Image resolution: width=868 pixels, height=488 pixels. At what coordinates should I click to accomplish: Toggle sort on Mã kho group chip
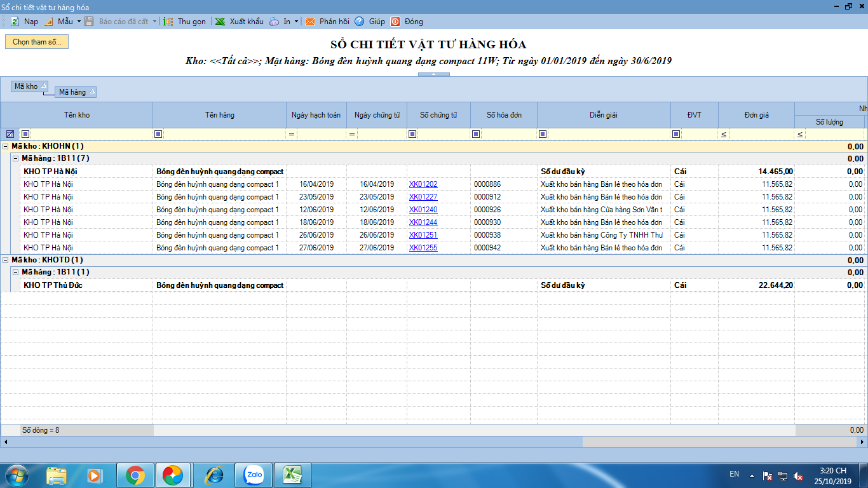[30, 86]
